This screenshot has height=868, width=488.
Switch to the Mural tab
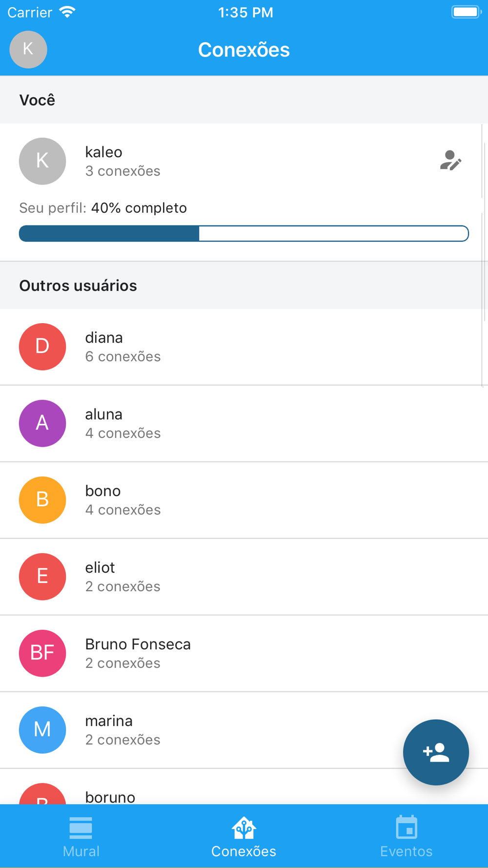81,836
